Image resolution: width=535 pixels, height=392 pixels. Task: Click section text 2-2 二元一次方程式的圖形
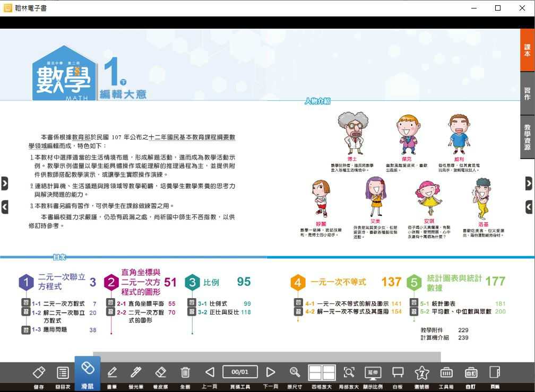click(x=146, y=316)
